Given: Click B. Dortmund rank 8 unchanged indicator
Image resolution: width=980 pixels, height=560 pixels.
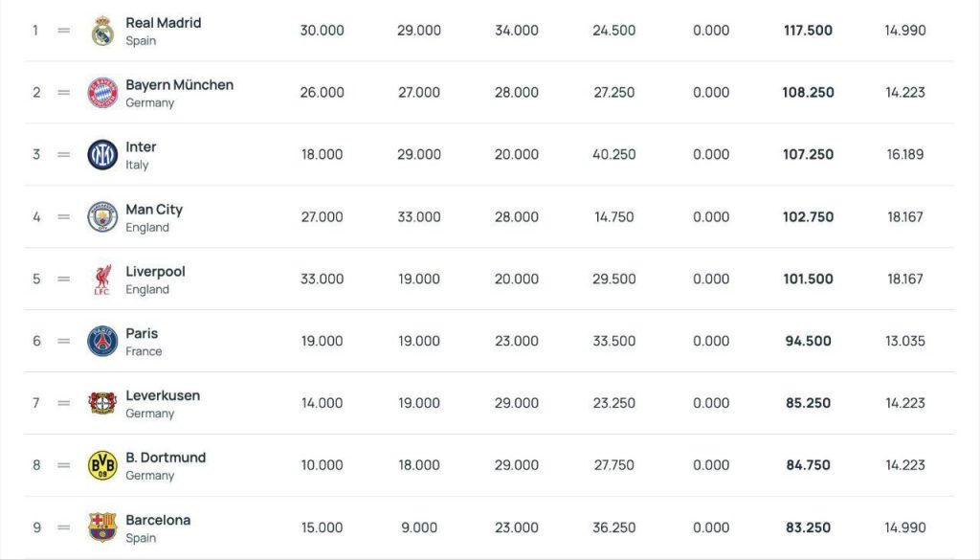Looking at the screenshot, I should pyautogui.click(x=64, y=465).
